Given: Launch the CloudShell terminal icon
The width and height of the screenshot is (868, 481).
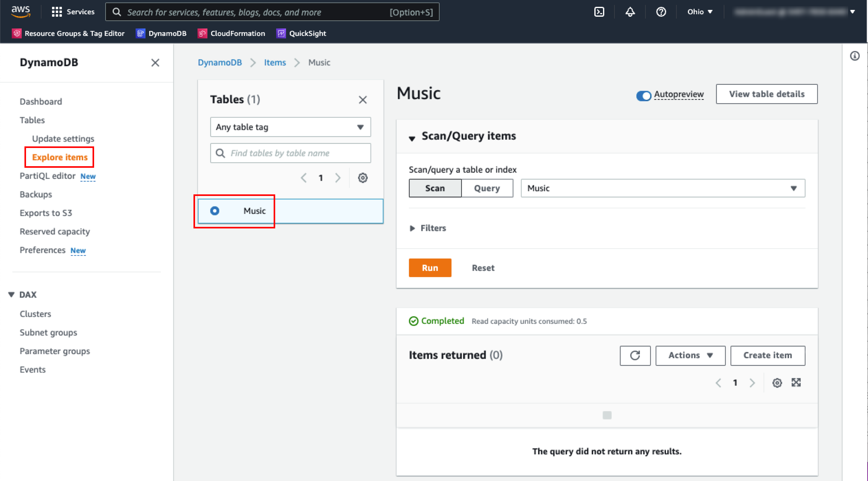Looking at the screenshot, I should [599, 12].
